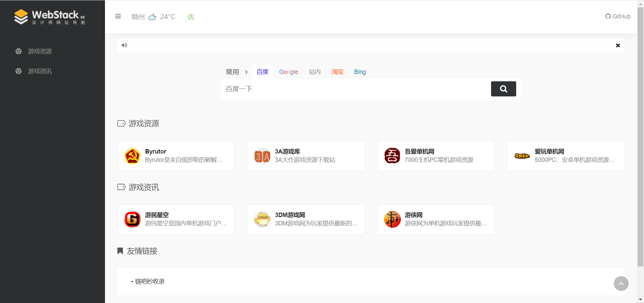
Task: Open the 链吧秒收录 friendly link
Action: coord(150,282)
